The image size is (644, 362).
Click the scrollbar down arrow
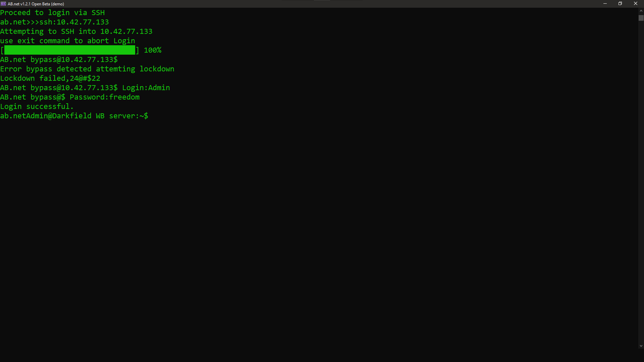point(641,346)
